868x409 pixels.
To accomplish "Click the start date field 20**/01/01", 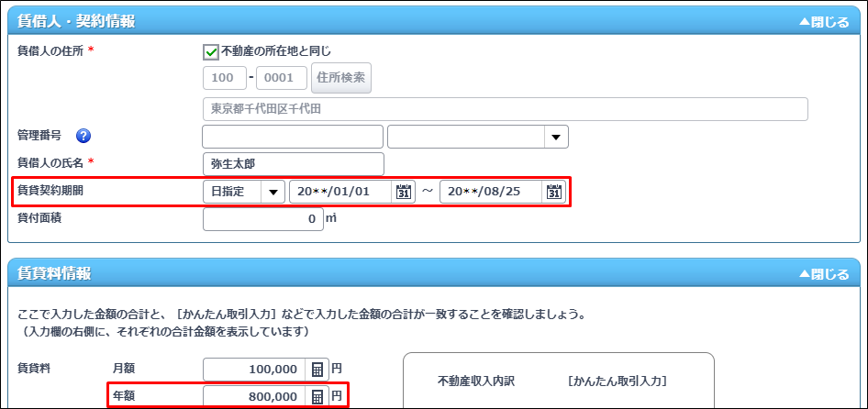I will coord(341,192).
